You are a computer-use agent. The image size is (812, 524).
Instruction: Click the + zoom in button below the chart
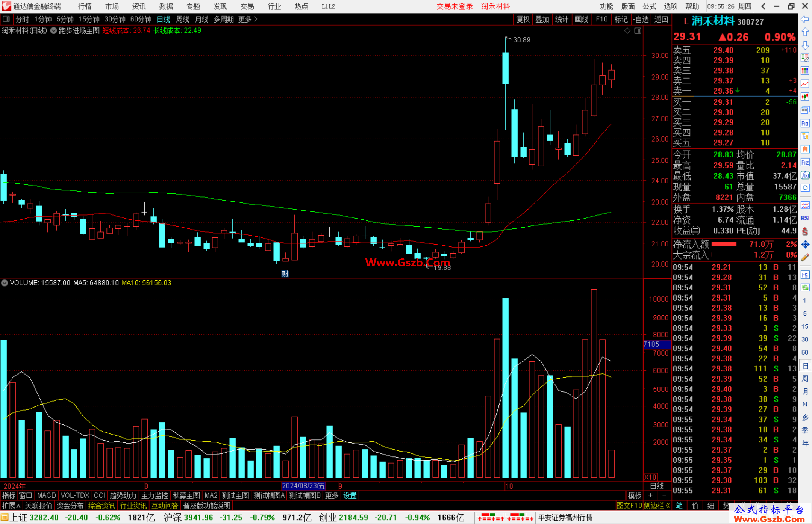650,495
